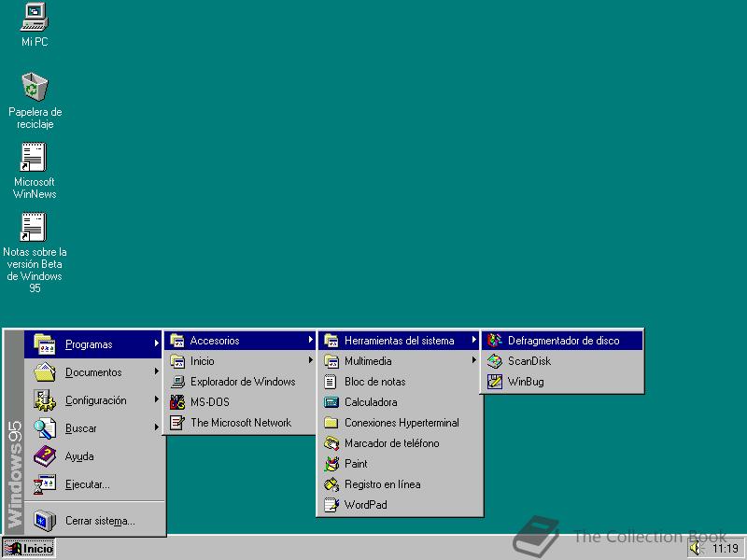Choose the Multimedia menu entry
747x560 pixels.
pyautogui.click(x=400, y=361)
